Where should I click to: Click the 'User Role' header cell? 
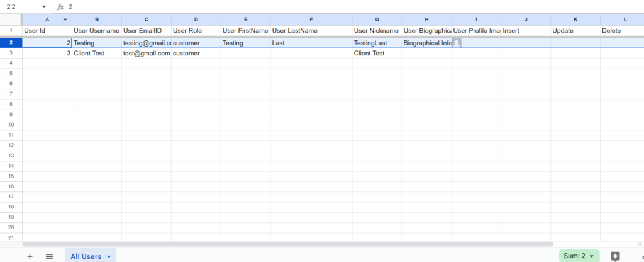pyautogui.click(x=196, y=31)
